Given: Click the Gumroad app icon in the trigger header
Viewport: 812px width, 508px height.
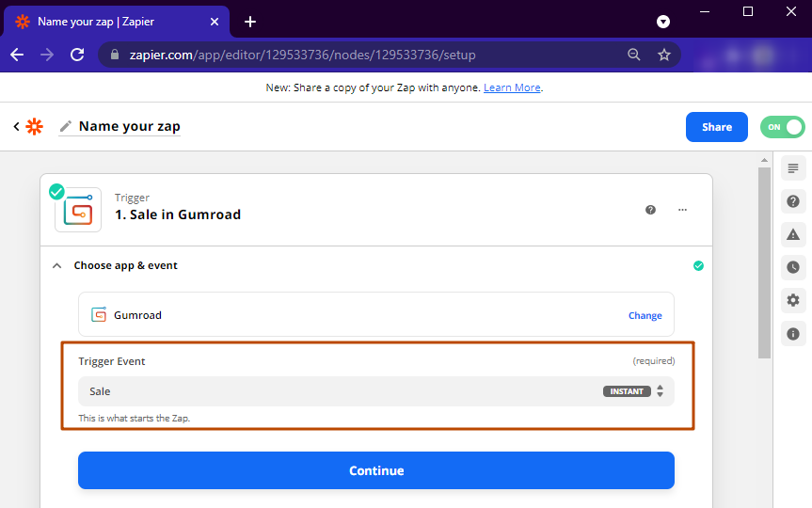Looking at the screenshot, I should pos(78,210).
